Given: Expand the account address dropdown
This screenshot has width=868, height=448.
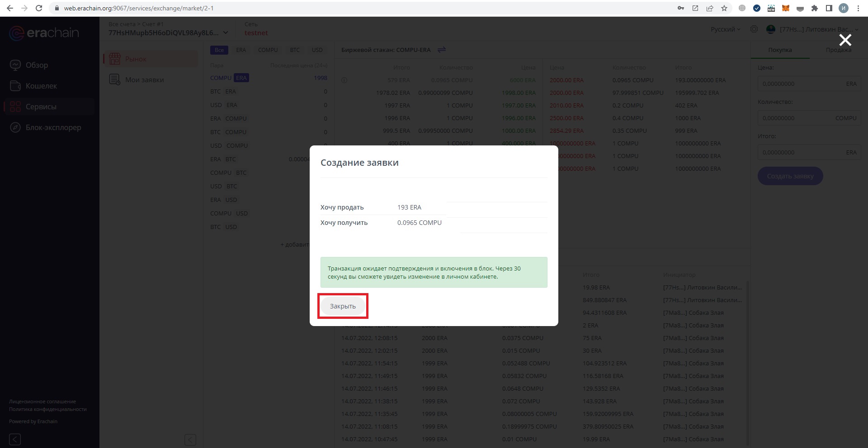Looking at the screenshot, I should [x=226, y=33].
